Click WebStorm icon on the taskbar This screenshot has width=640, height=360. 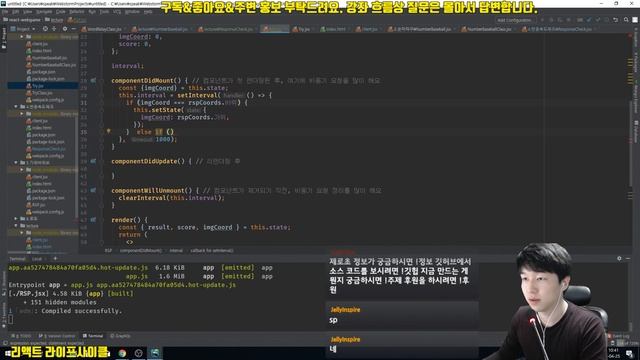(x=155, y=353)
